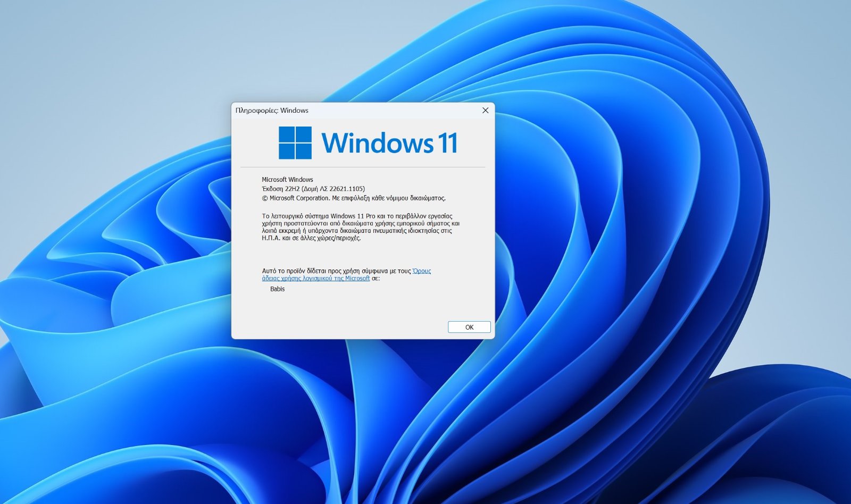The height and width of the screenshot is (504, 851).
Task: Close the Πληροφορίες: Windows dialog
Action: click(x=485, y=111)
